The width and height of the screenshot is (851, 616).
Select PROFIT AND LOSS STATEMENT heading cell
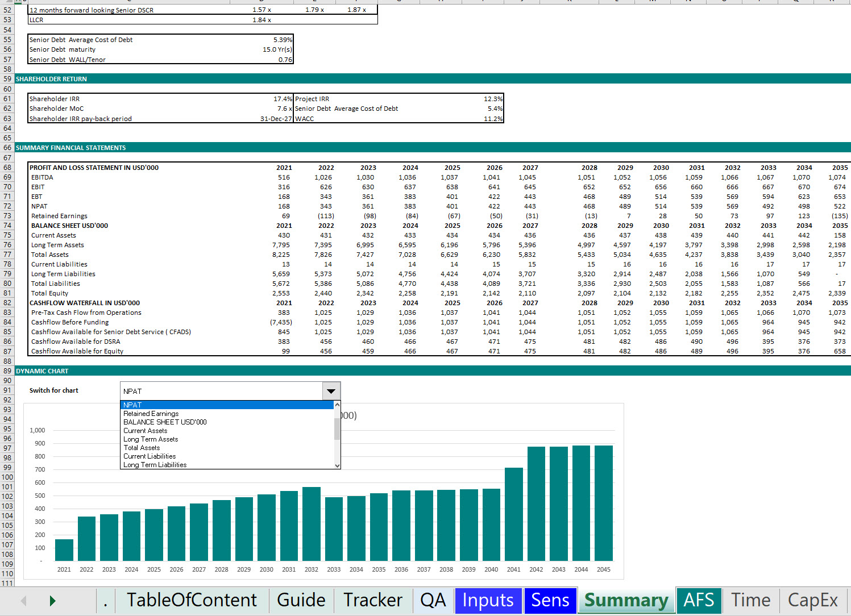(x=94, y=168)
